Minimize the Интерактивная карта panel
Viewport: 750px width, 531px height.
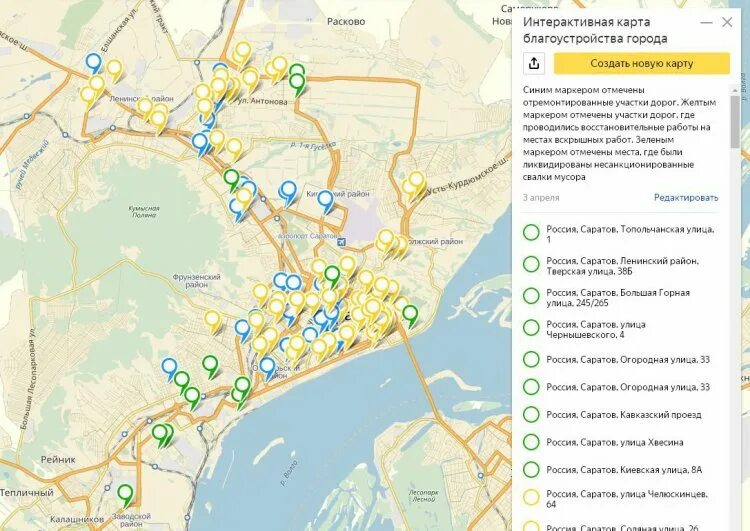pos(706,22)
